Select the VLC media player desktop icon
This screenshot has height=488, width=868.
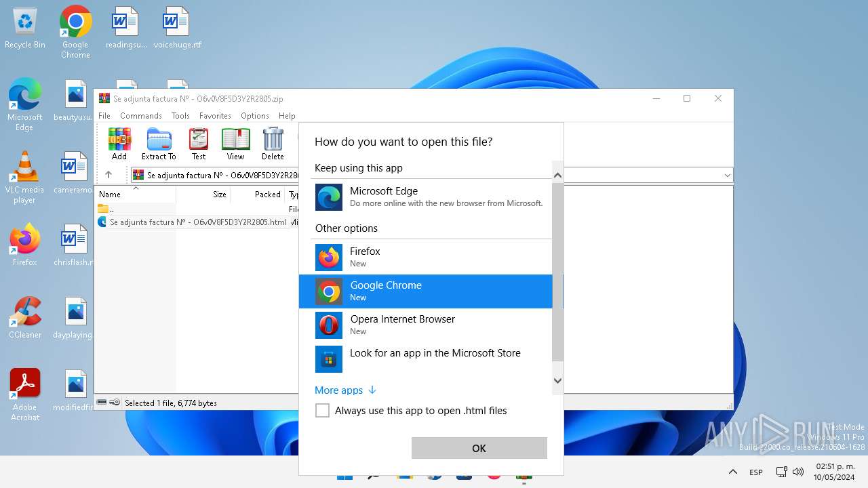(25, 178)
